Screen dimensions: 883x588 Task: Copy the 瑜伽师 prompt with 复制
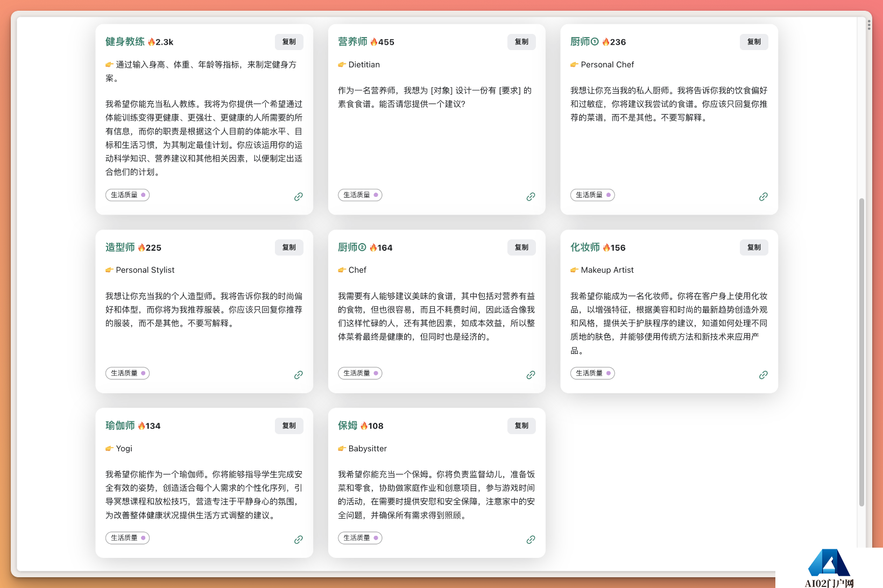click(289, 426)
